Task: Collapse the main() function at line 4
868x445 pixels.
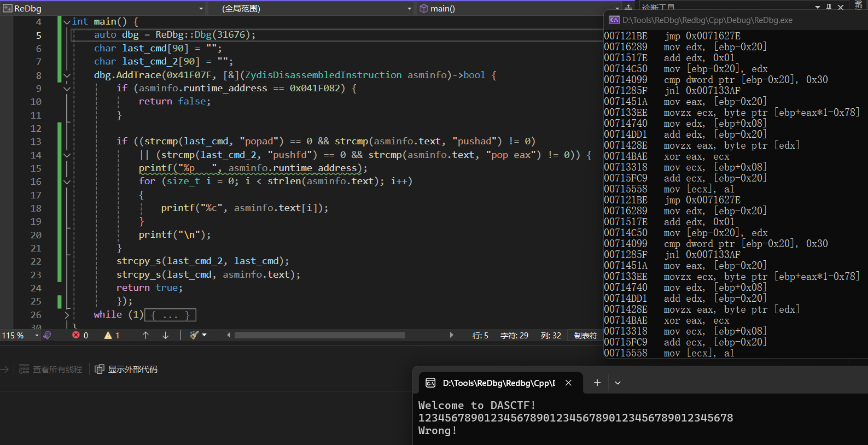Action: pyautogui.click(x=67, y=22)
